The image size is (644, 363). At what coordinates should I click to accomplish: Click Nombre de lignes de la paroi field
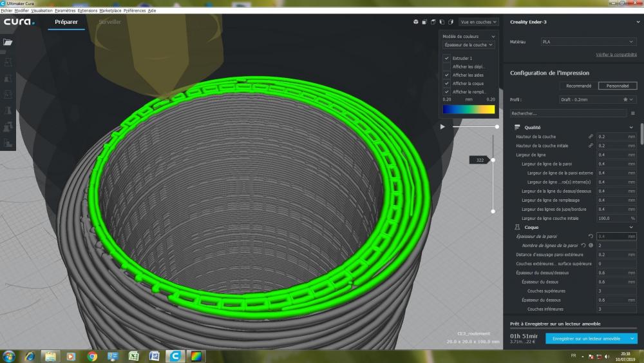[616, 246]
